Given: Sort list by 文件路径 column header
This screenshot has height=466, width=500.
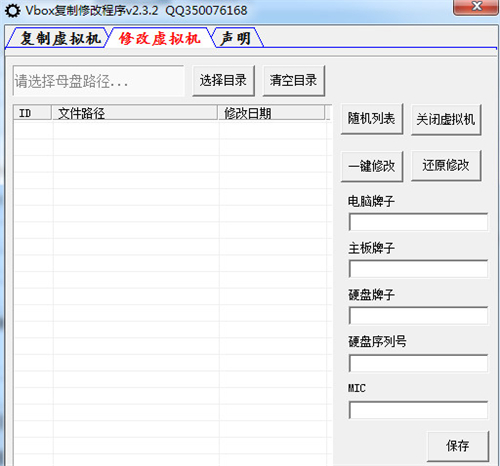Looking at the screenshot, I should pos(135,113).
